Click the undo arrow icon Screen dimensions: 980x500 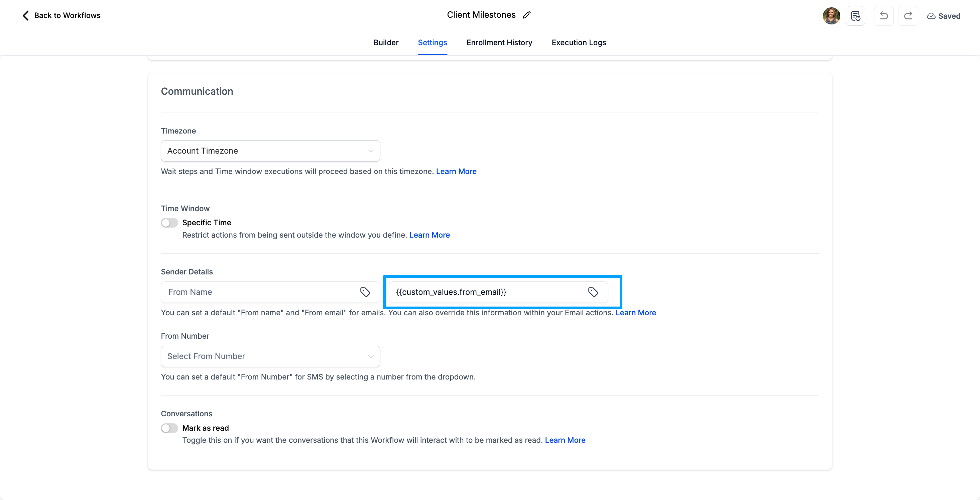[x=883, y=16]
